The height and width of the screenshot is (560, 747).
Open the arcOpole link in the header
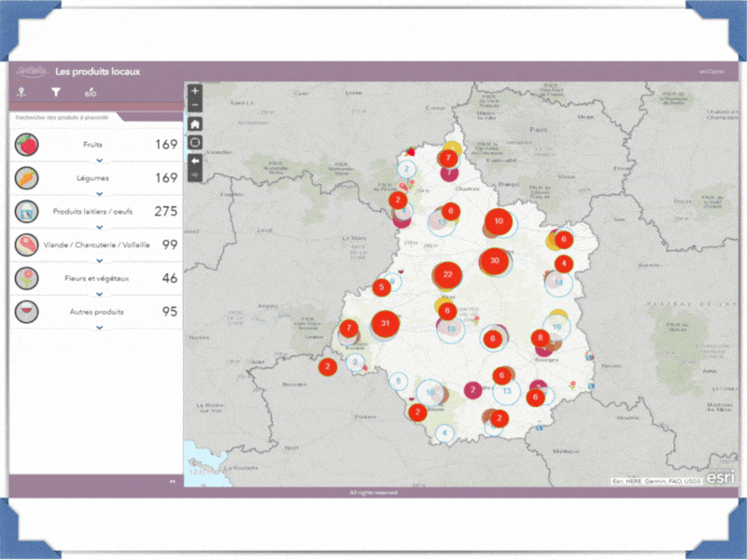click(x=712, y=72)
